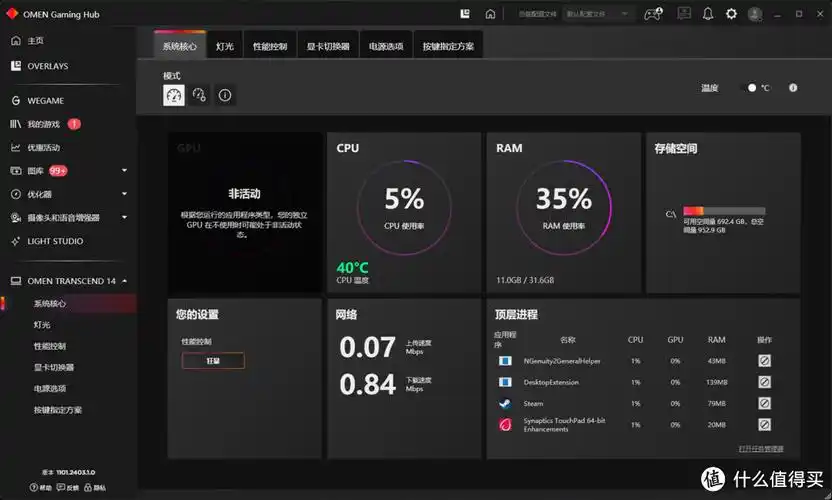The width and height of the screenshot is (832, 500).
Task: Click the GPU column header in processes
Action: click(675, 340)
